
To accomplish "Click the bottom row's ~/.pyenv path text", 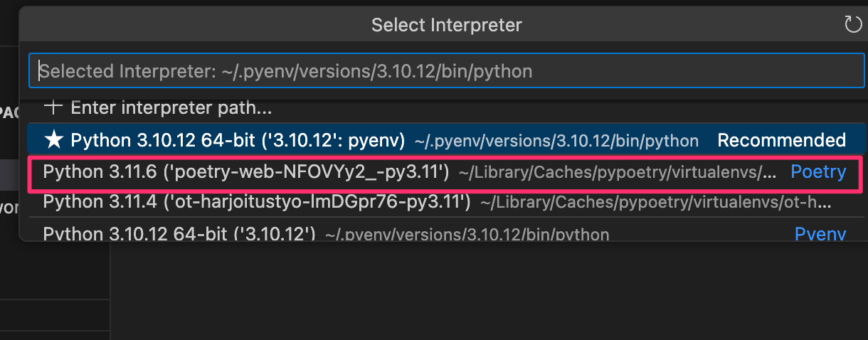I will coord(467,234).
